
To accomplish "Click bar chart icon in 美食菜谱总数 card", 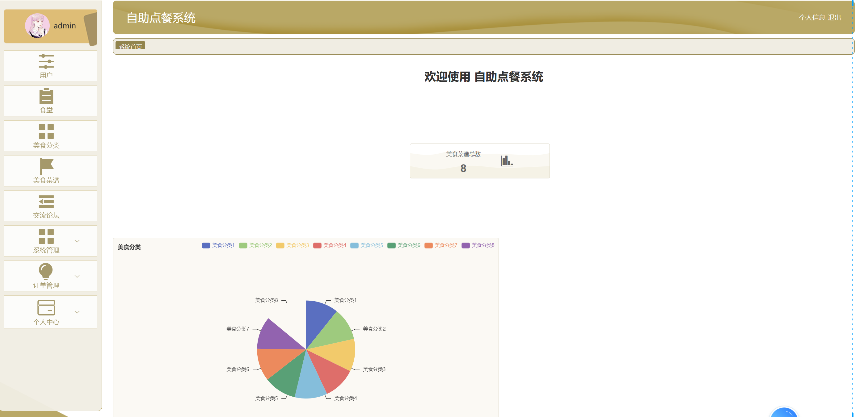I will click(x=507, y=161).
